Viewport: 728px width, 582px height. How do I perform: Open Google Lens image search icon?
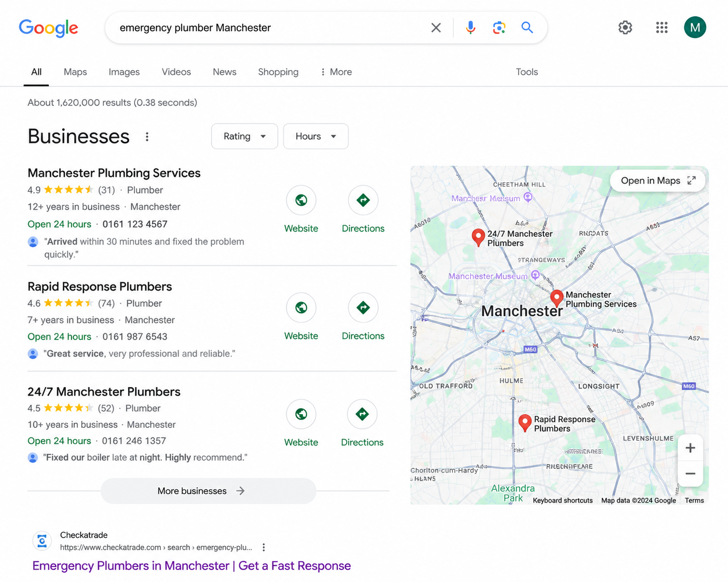(499, 28)
